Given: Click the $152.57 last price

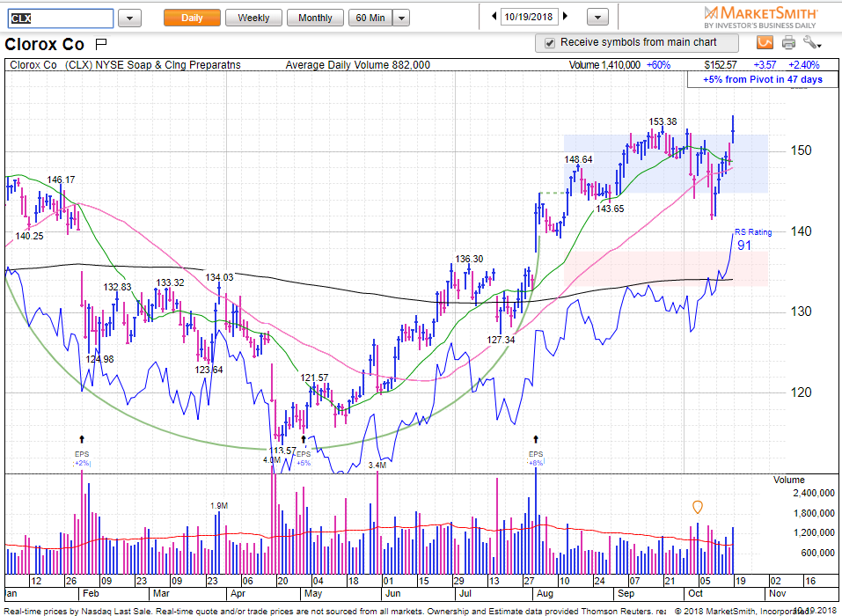Looking at the screenshot, I should (x=721, y=65).
